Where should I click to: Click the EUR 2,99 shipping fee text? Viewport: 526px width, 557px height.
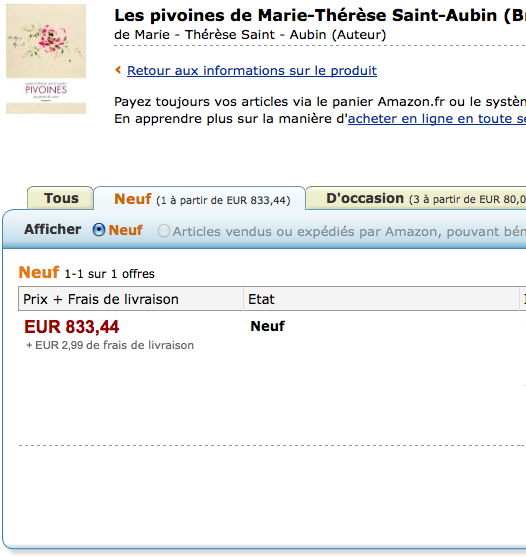click(x=110, y=345)
